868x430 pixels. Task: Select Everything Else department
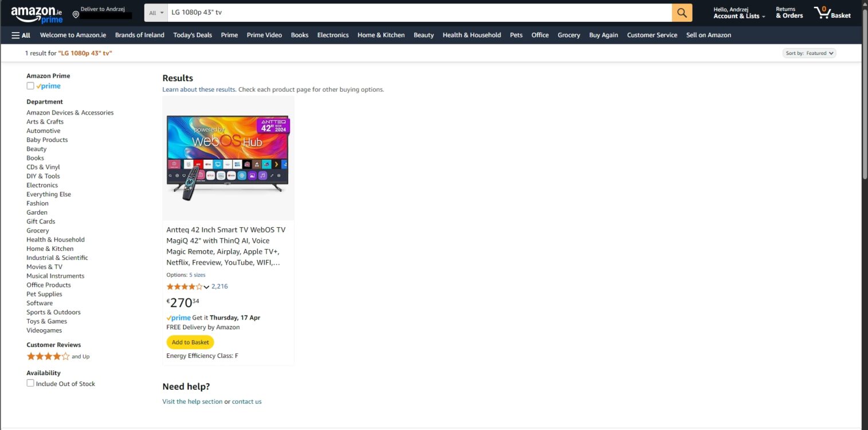(49, 195)
